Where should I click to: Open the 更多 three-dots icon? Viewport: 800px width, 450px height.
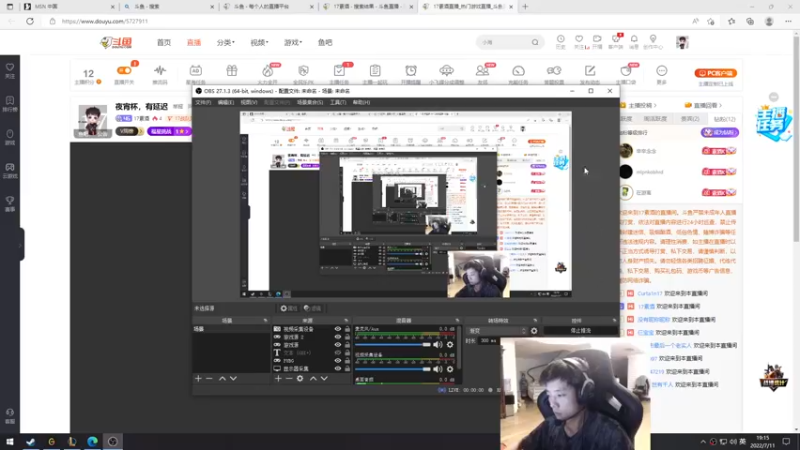pyautogui.click(x=662, y=70)
